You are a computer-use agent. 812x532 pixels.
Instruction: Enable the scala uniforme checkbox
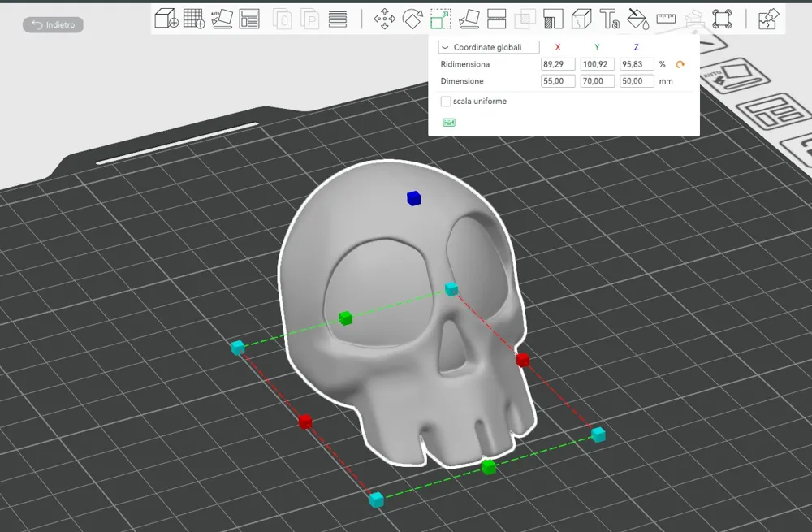point(445,101)
